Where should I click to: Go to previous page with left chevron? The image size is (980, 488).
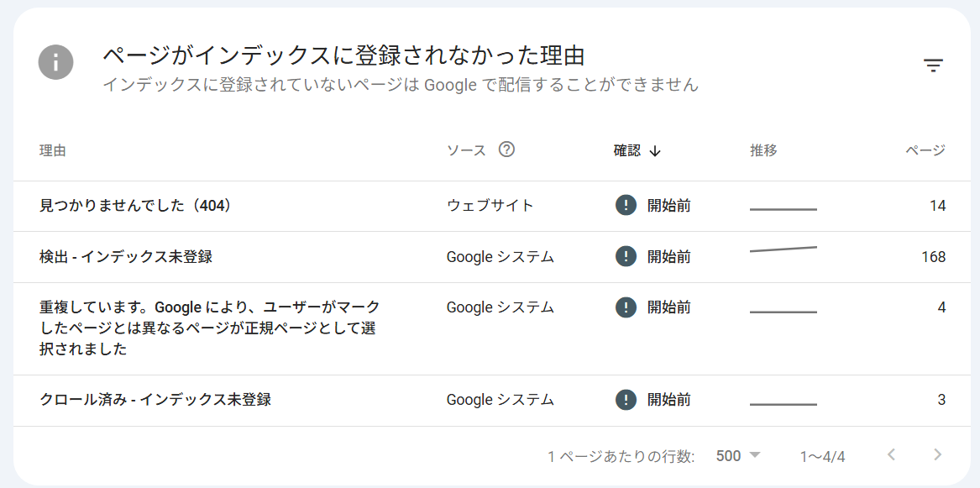click(x=892, y=455)
